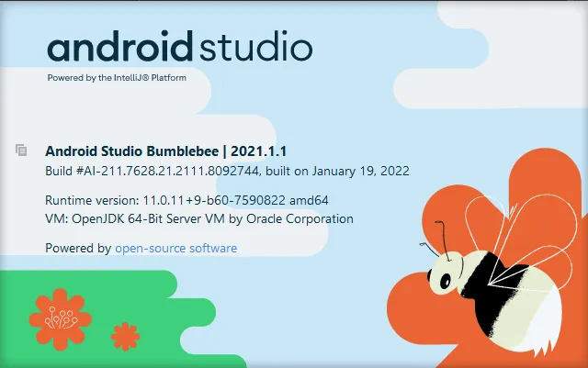Click the copy-to-clipboard icon beside the version title
The image size is (588, 368).
click(20, 150)
